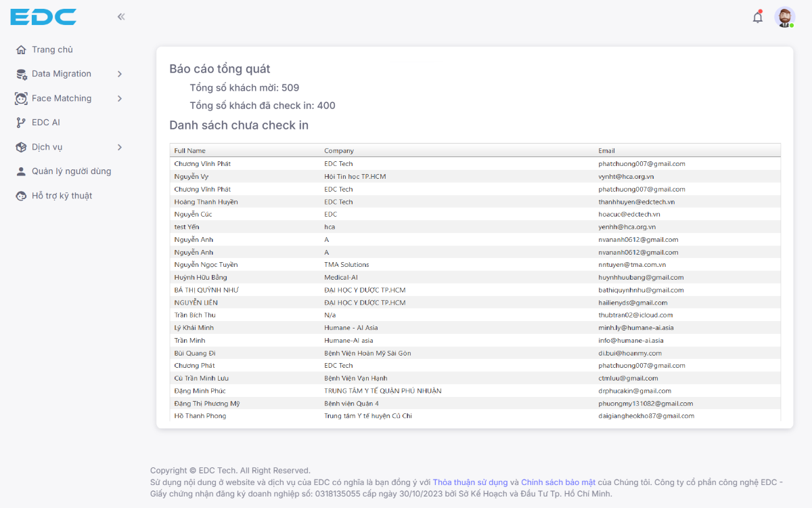Open the notifications bell
Image resolution: width=812 pixels, height=508 pixels.
point(758,18)
